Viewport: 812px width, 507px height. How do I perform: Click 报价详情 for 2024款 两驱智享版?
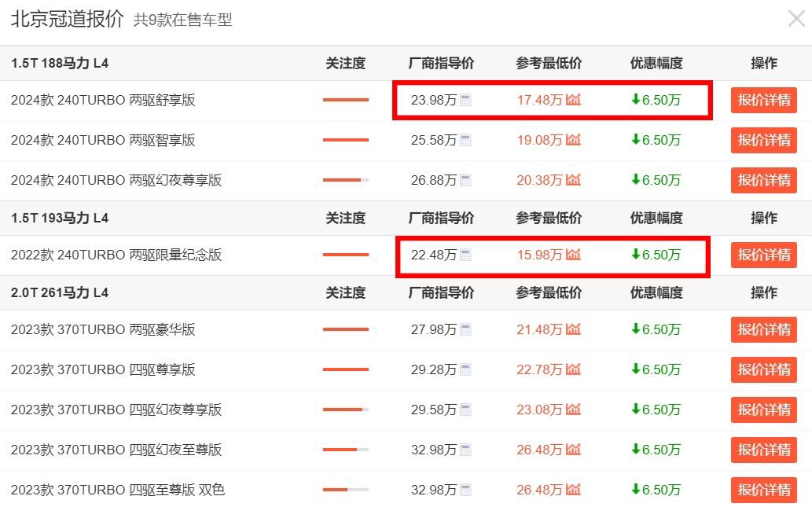[x=764, y=140]
